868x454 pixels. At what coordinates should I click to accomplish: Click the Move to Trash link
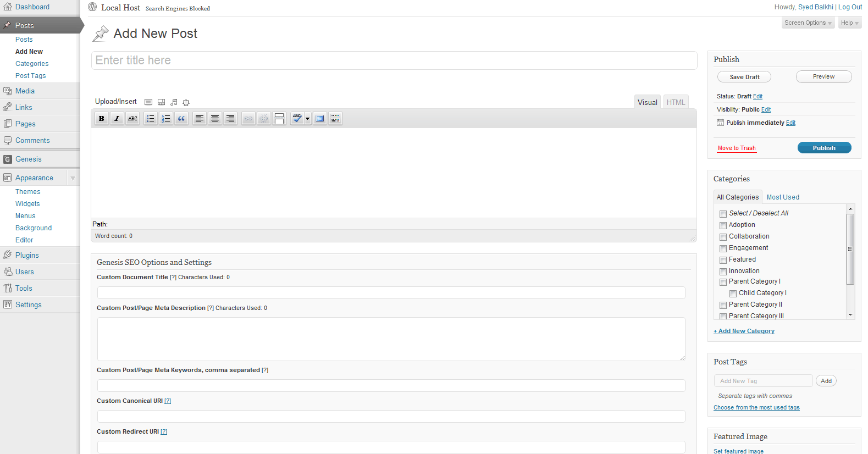[737, 148]
